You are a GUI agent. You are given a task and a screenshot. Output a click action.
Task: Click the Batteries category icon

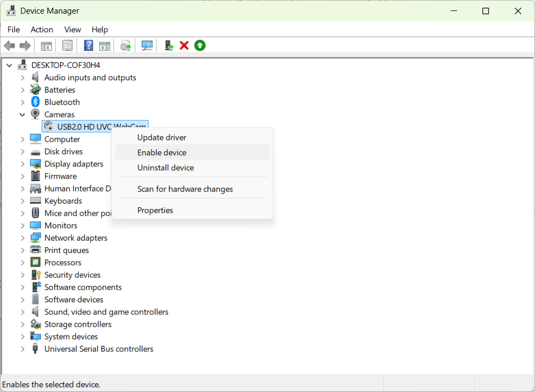pyautogui.click(x=35, y=90)
